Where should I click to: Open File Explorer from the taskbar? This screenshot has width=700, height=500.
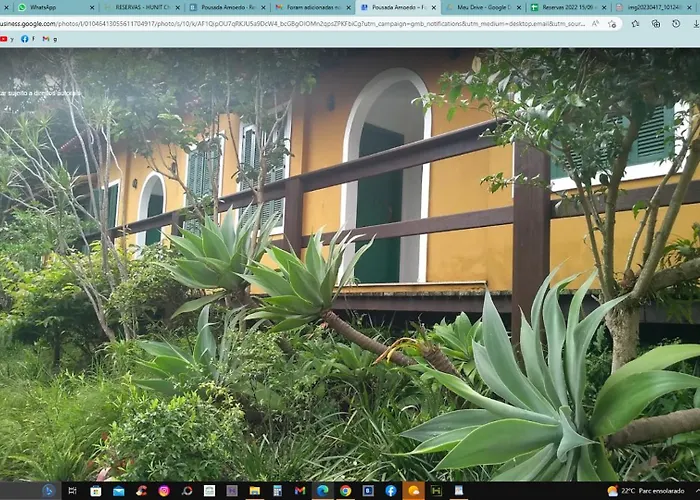[255, 491]
